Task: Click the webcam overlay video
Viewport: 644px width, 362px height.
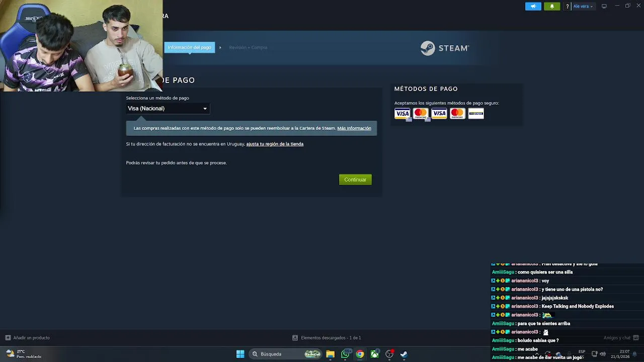Action: pyautogui.click(x=82, y=46)
